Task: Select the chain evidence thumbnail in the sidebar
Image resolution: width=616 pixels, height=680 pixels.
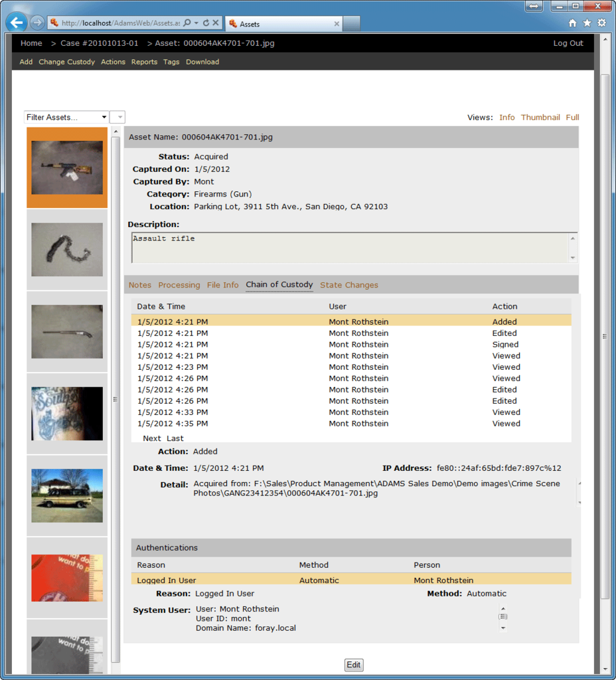Action: tap(66, 249)
